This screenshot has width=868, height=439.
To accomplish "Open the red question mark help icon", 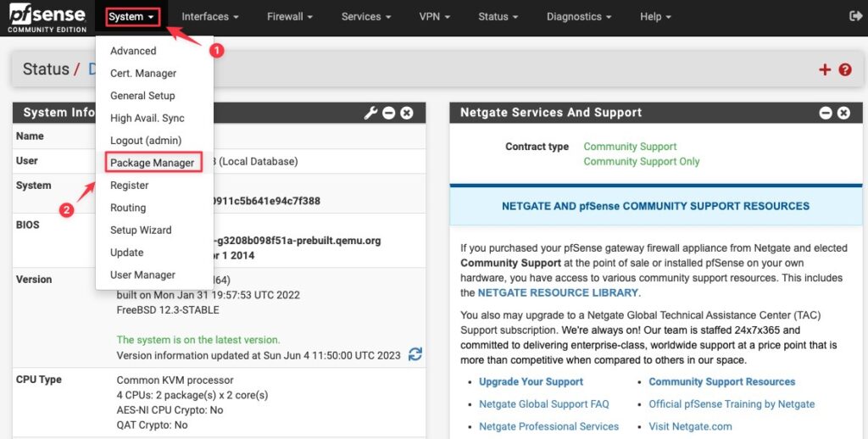I will pos(845,69).
